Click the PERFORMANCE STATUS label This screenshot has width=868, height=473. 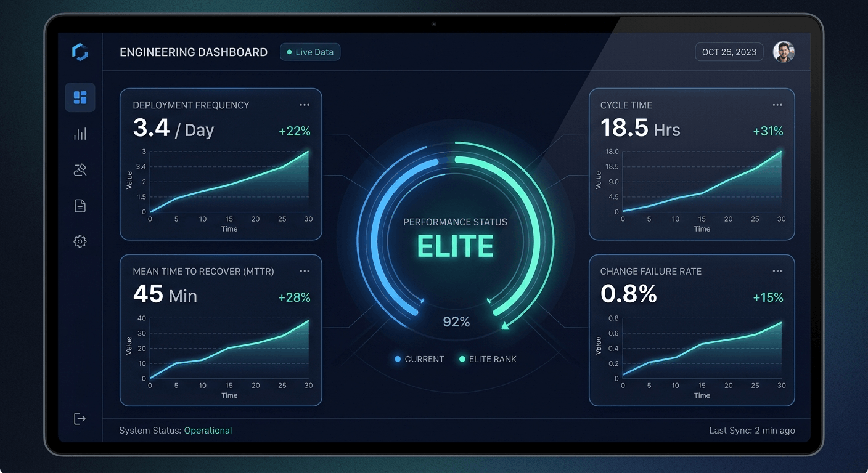(x=456, y=222)
